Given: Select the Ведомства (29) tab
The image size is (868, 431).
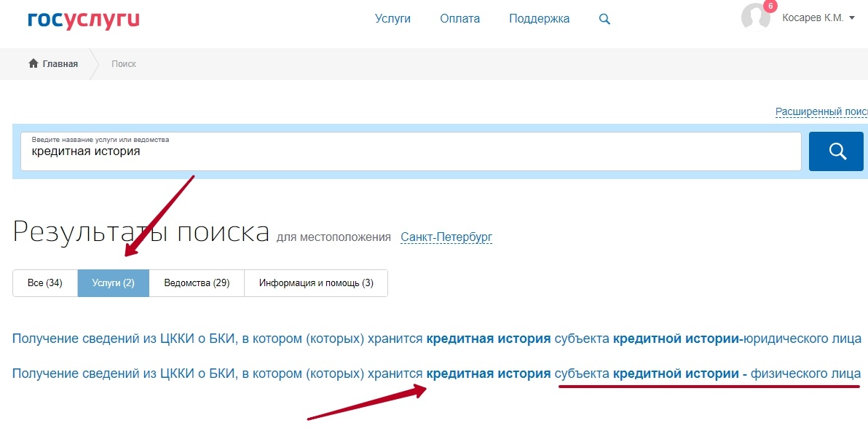Looking at the screenshot, I should tap(197, 283).
